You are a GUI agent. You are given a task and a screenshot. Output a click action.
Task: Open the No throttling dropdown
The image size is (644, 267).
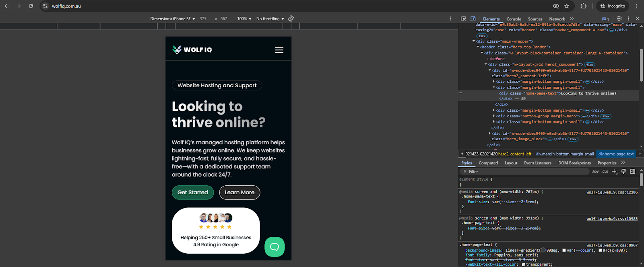tap(270, 18)
